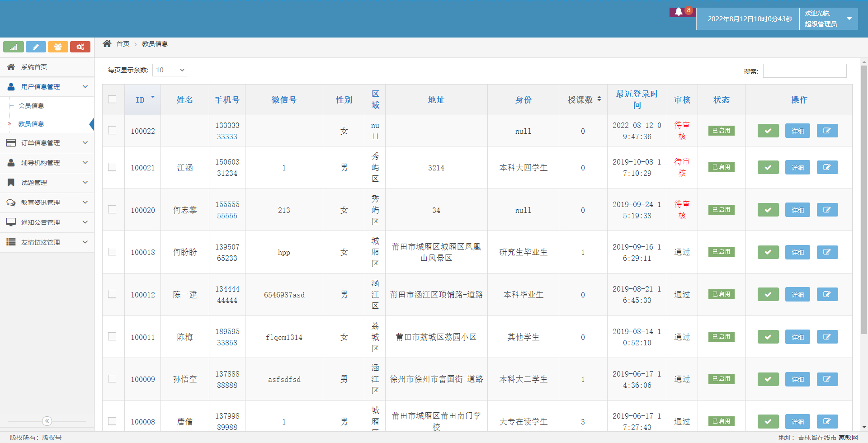Screen dimensions: 868x443
Task: Edit row 100021 using the pencil icon
Action: (x=827, y=167)
